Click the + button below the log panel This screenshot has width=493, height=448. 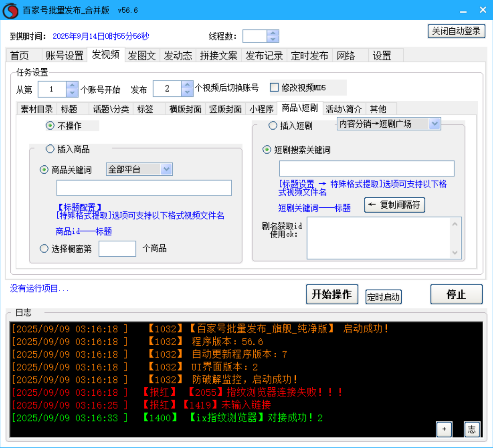(x=444, y=430)
